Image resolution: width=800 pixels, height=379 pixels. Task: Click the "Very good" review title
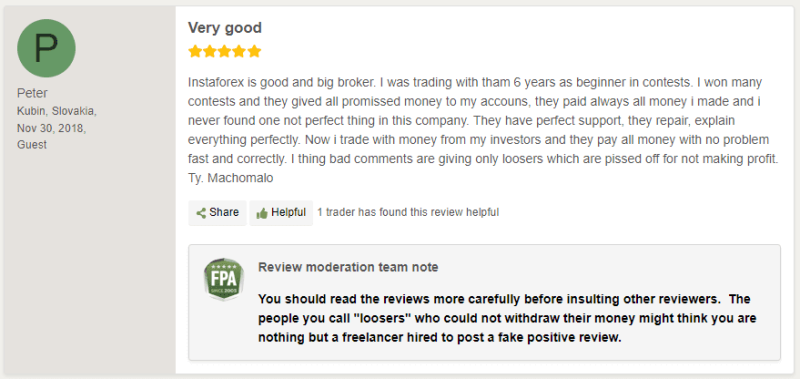225,28
